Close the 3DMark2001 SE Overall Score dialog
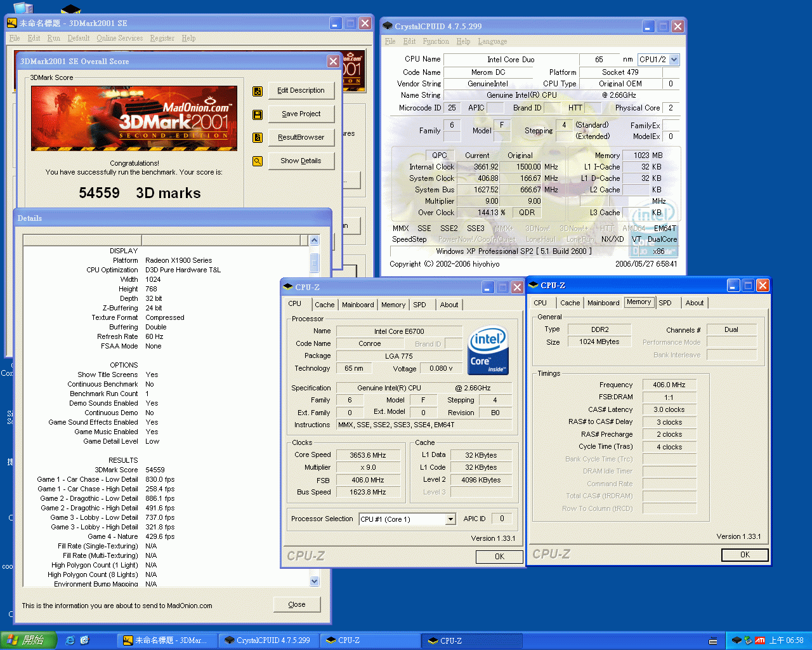The height and width of the screenshot is (650, 812). [x=333, y=61]
